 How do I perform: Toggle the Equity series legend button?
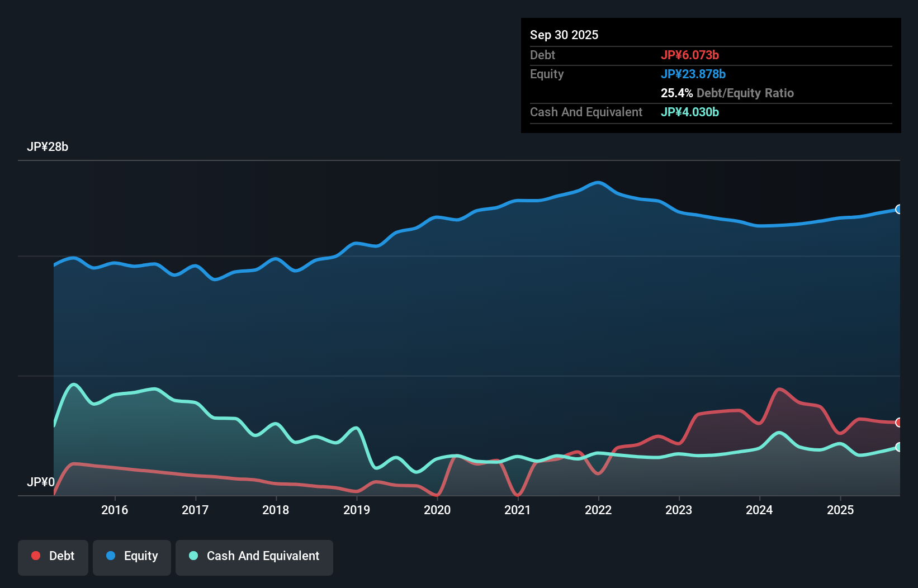coord(132,557)
